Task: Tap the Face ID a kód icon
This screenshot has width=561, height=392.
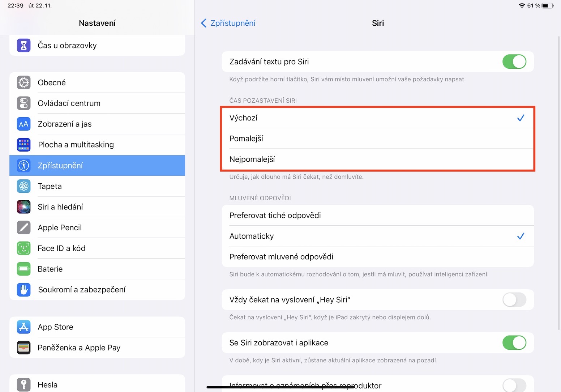Action: (24, 248)
